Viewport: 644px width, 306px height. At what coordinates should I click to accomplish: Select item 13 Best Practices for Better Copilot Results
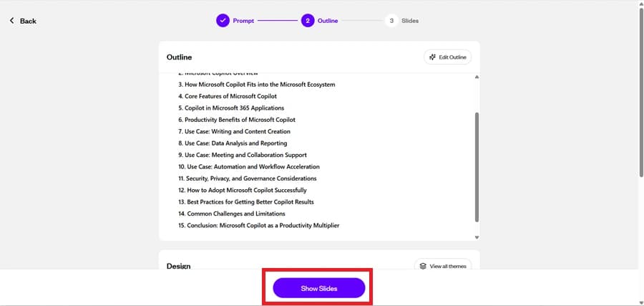point(246,202)
